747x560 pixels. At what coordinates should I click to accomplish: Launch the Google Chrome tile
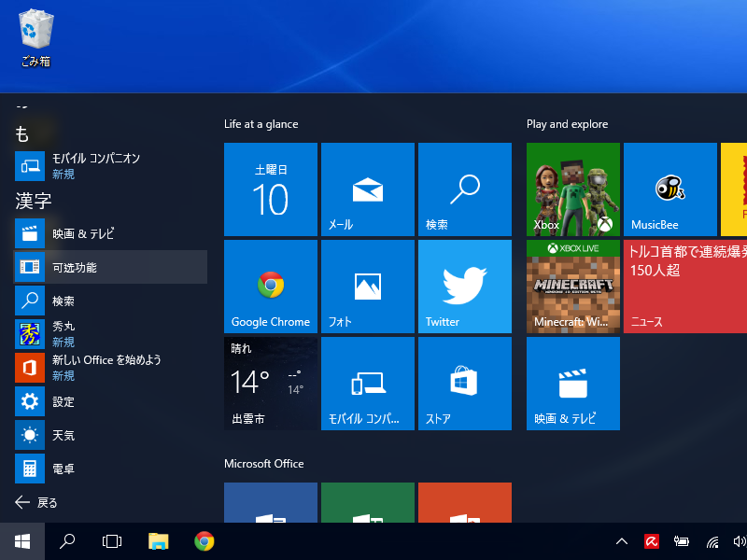pyautogui.click(x=271, y=287)
